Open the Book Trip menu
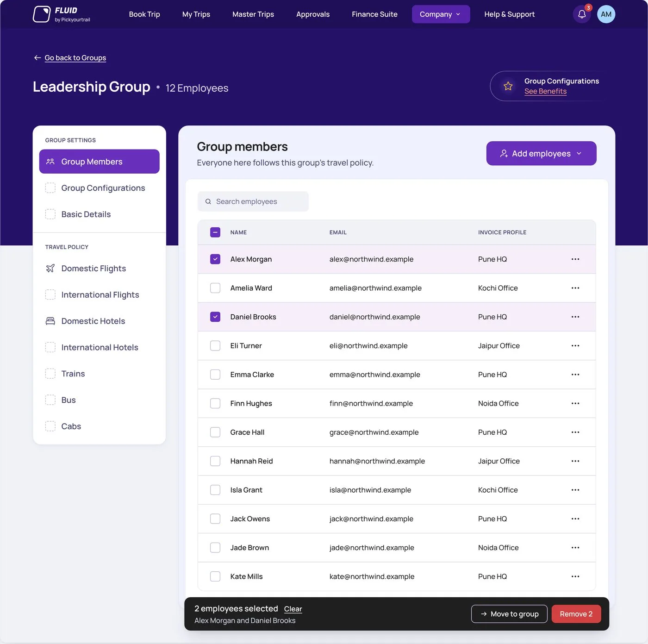Viewport: 648px width, 644px height. pyautogui.click(x=144, y=14)
